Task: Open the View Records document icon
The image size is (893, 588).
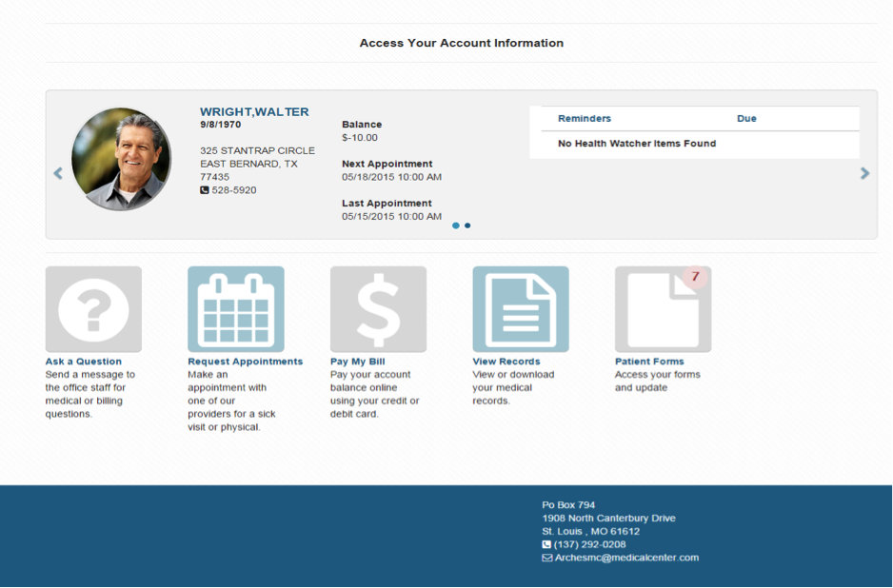Action: [520, 309]
